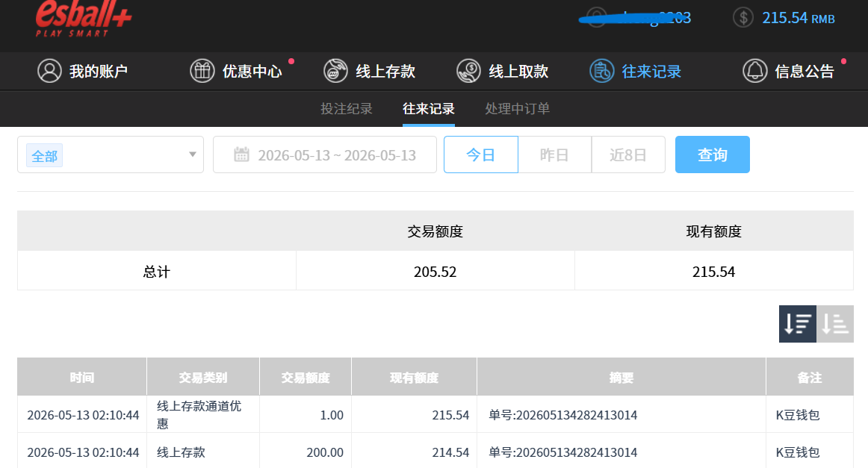Go to 线上取款 page
The width and height of the screenshot is (868, 468).
pos(503,72)
